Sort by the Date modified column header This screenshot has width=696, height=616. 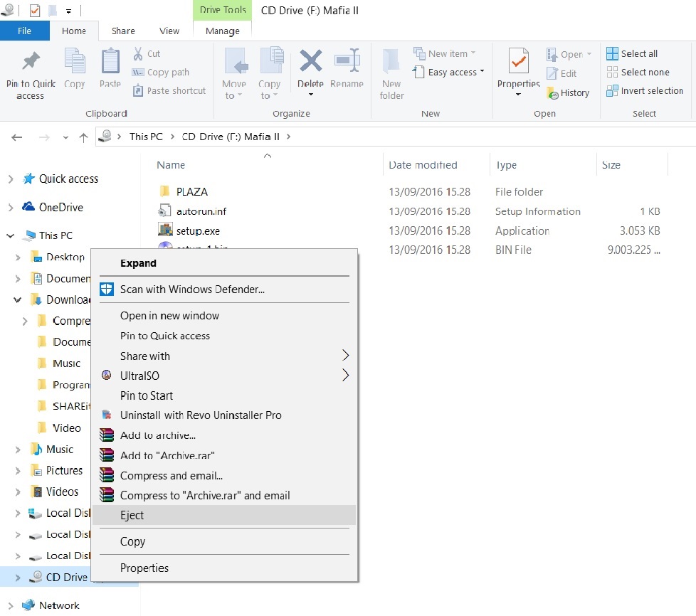[x=423, y=165]
